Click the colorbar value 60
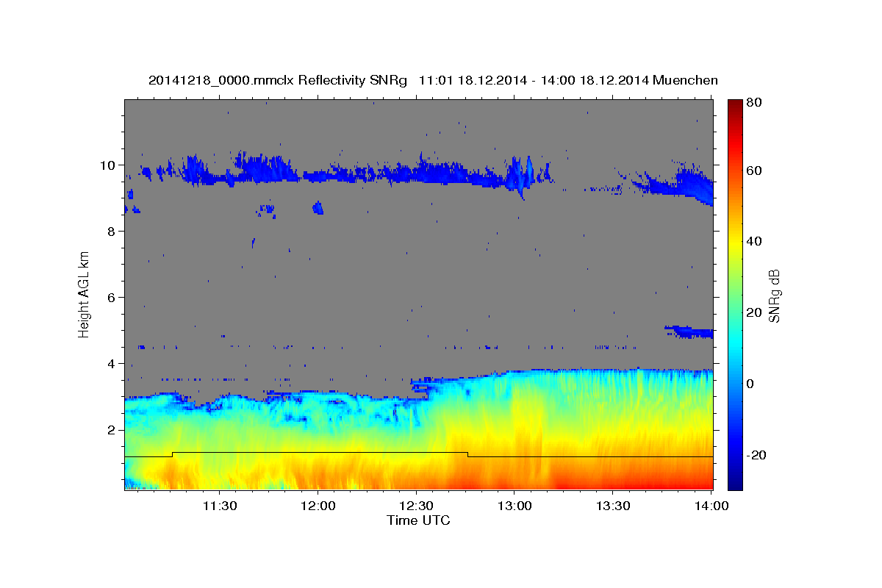This screenshot has width=882, height=588. click(x=753, y=171)
